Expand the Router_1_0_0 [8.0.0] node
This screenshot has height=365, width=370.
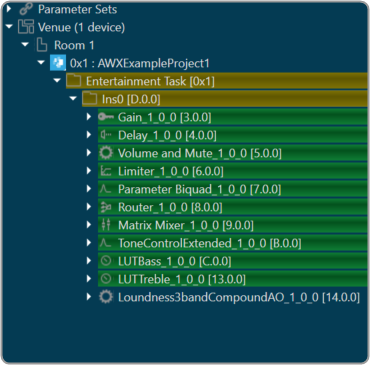click(x=89, y=207)
